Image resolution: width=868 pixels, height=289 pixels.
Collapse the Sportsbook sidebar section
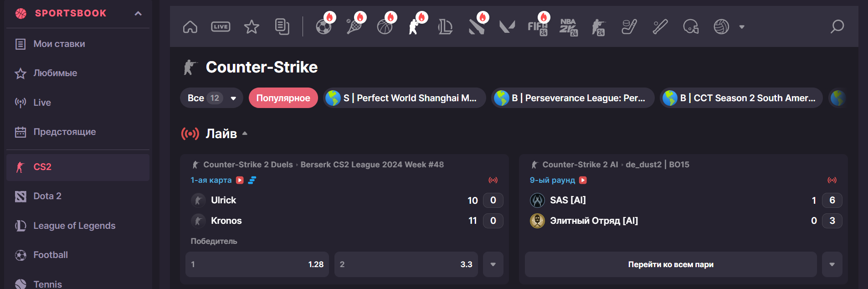coord(138,13)
